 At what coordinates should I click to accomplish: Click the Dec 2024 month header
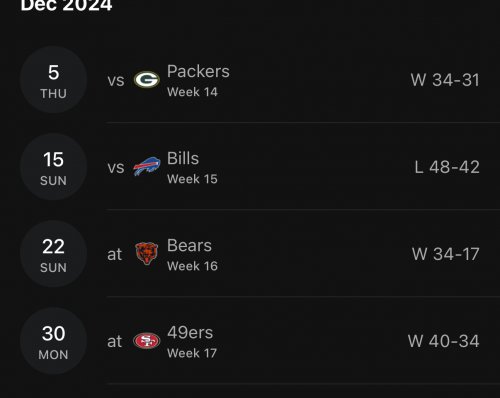pos(66,5)
